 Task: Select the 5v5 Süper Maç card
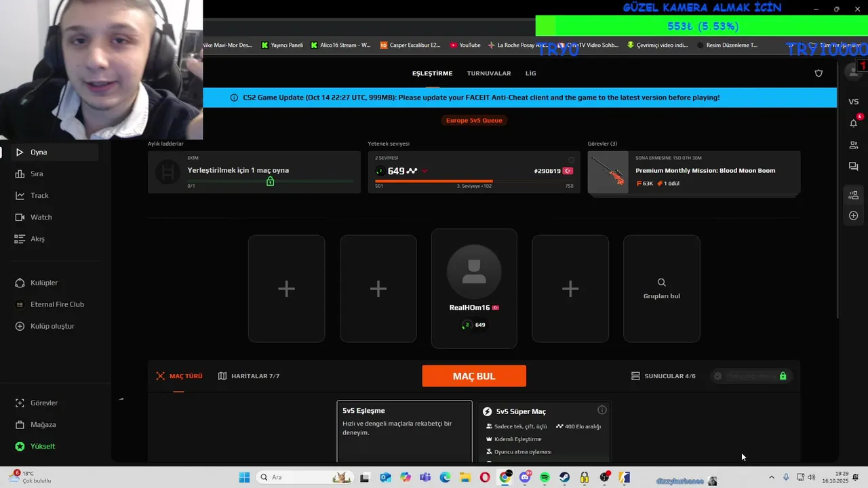[545, 432]
